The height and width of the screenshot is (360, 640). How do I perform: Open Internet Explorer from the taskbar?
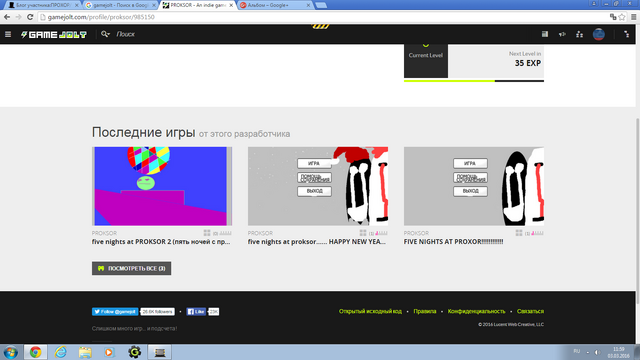60,352
